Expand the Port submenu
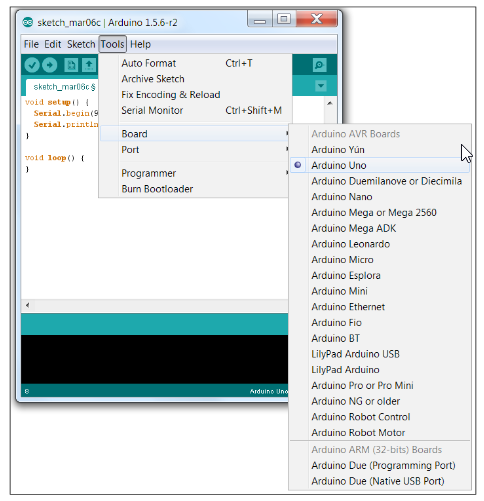The image size is (484, 501). click(x=195, y=150)
